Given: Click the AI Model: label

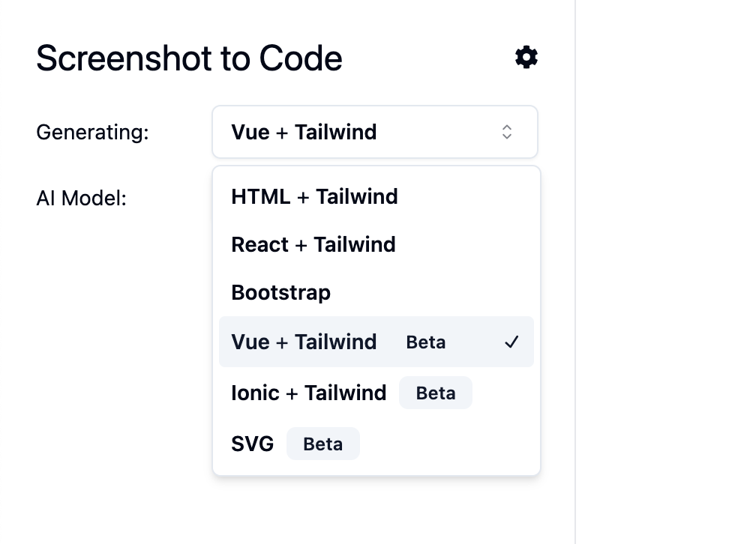Looking at the screenshot, I should coord(82,198).
